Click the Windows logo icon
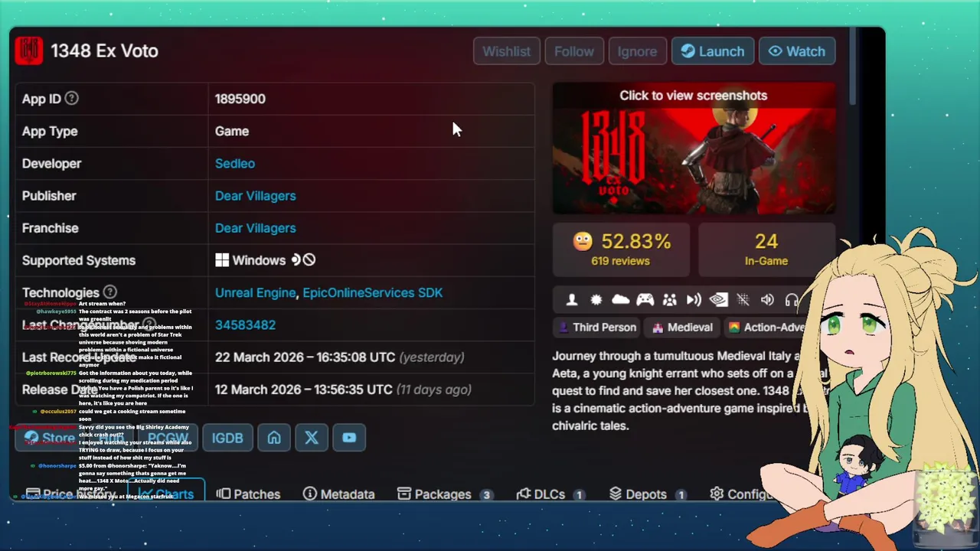 coord(222,260)
